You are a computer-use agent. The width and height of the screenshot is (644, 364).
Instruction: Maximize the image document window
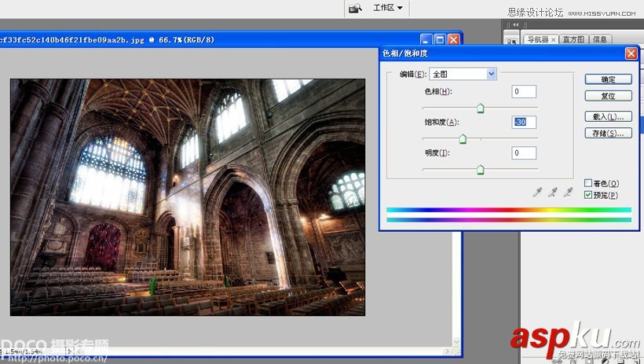coord(440,39)
